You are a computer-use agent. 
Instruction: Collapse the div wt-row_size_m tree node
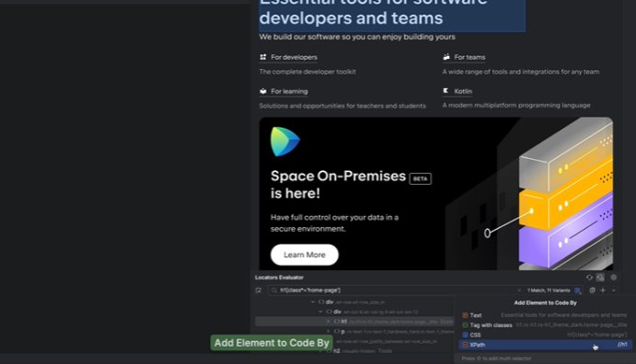[x=313, y=302]
